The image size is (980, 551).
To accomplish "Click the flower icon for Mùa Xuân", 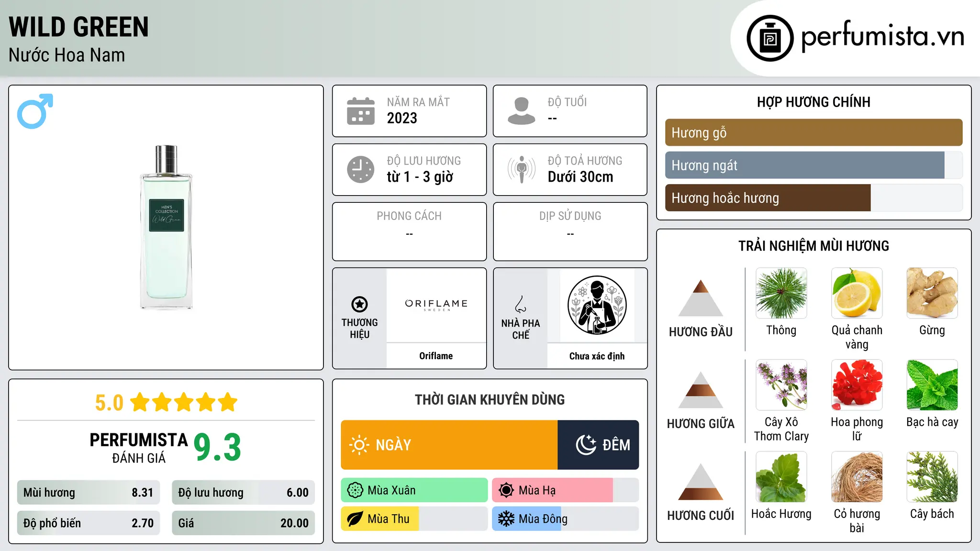I will [x=355, y=490].
